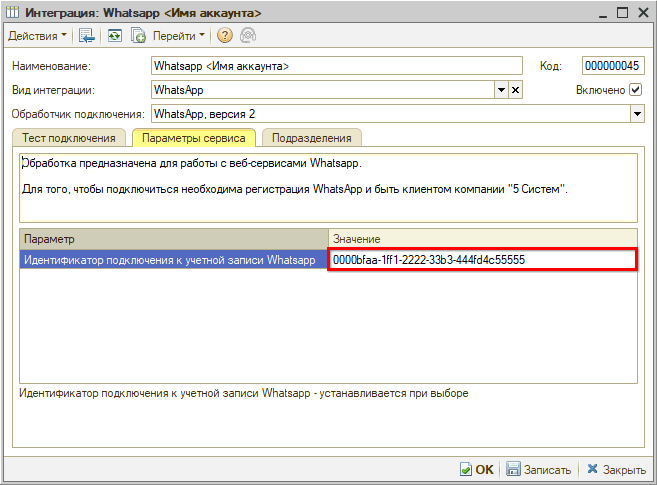Screen dimensions: 657x485
Task: Click the Записать button
Action: point(539,469)
